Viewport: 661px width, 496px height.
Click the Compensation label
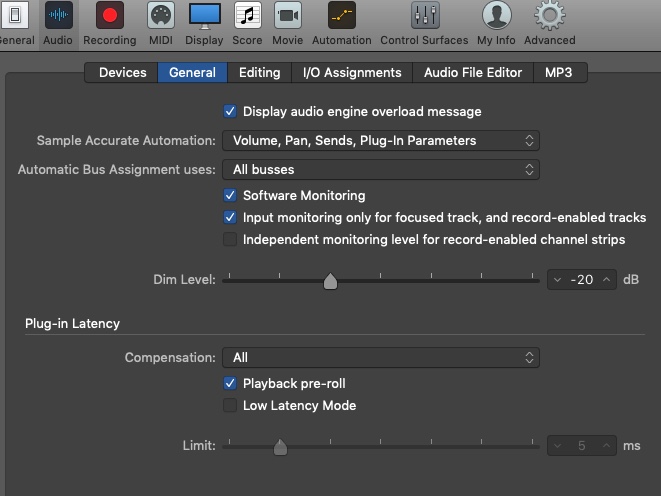coord(170,358)
